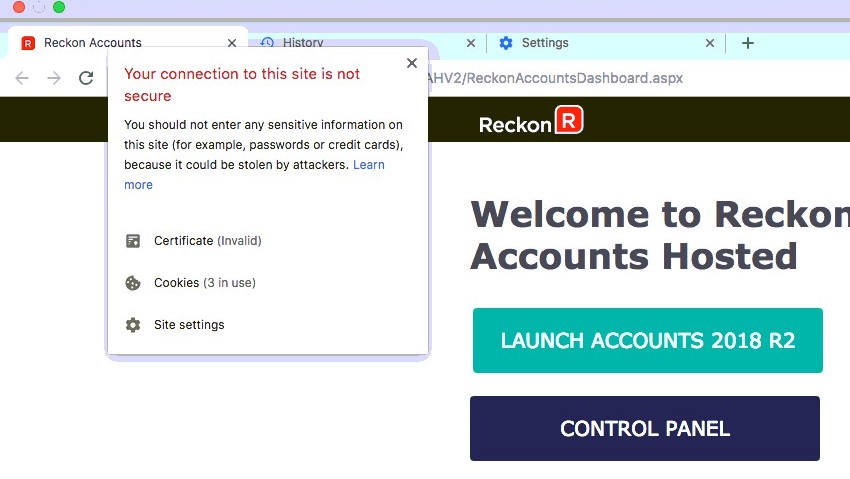Switch to the History tab

pos(302,42)
